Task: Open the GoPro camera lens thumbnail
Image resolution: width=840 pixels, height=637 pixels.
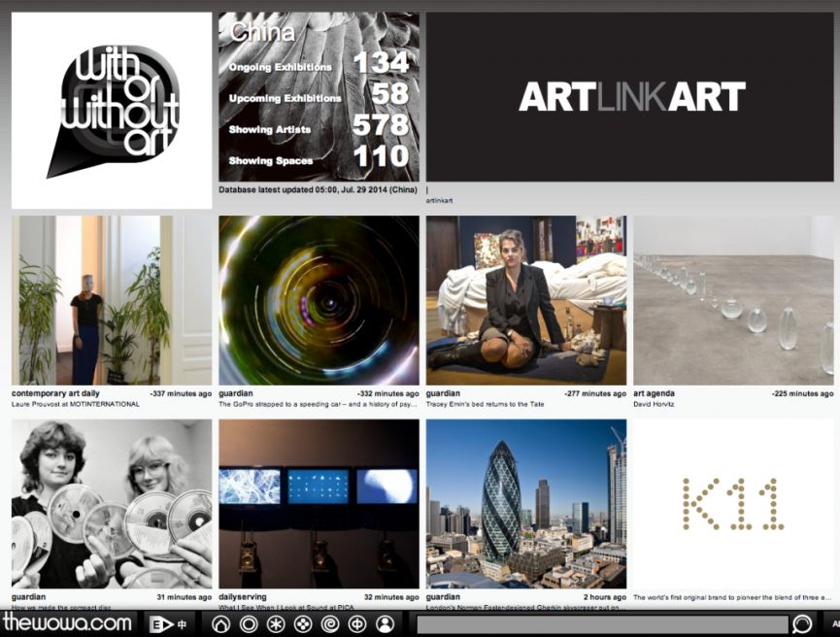Action: [319, 300]
